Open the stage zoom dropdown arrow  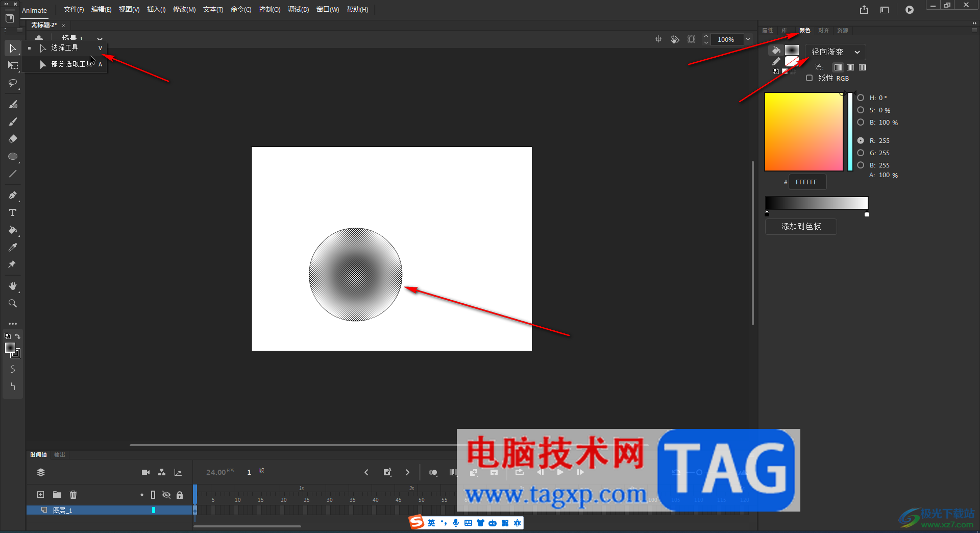pos(748,39)
